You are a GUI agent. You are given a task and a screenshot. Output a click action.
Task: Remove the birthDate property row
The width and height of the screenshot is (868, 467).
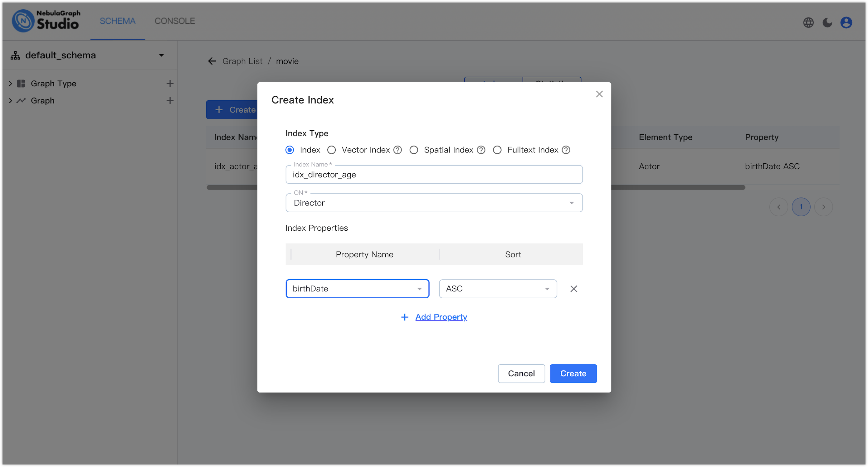pos(573,289)
